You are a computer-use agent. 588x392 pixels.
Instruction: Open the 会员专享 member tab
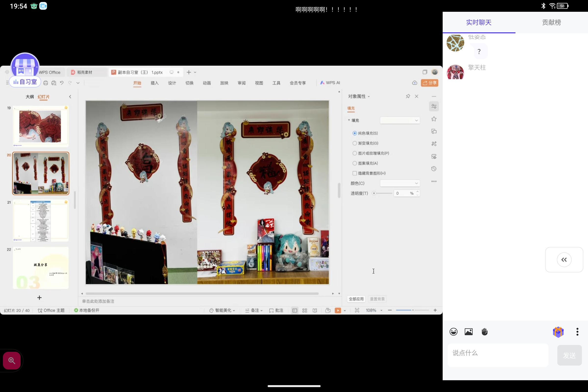[298, 83]
